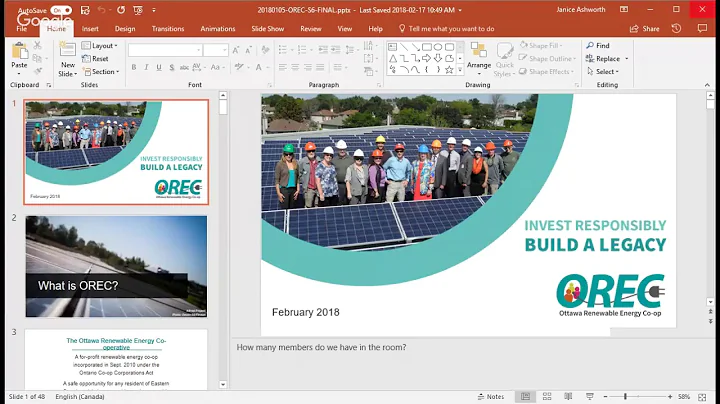Toggle Strikethrough formatting

click(184, 67)
